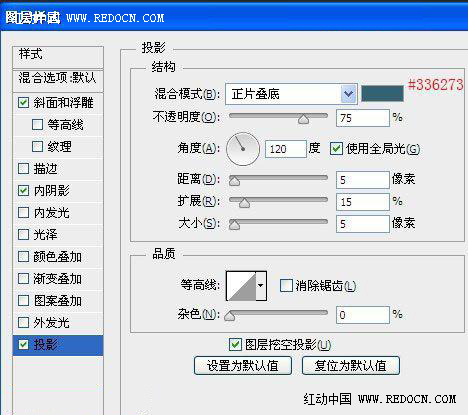Image resolution: width=468 pixels, height=415 pixels.
Task: Click the 距离 value field
Action: coord(363,180)
